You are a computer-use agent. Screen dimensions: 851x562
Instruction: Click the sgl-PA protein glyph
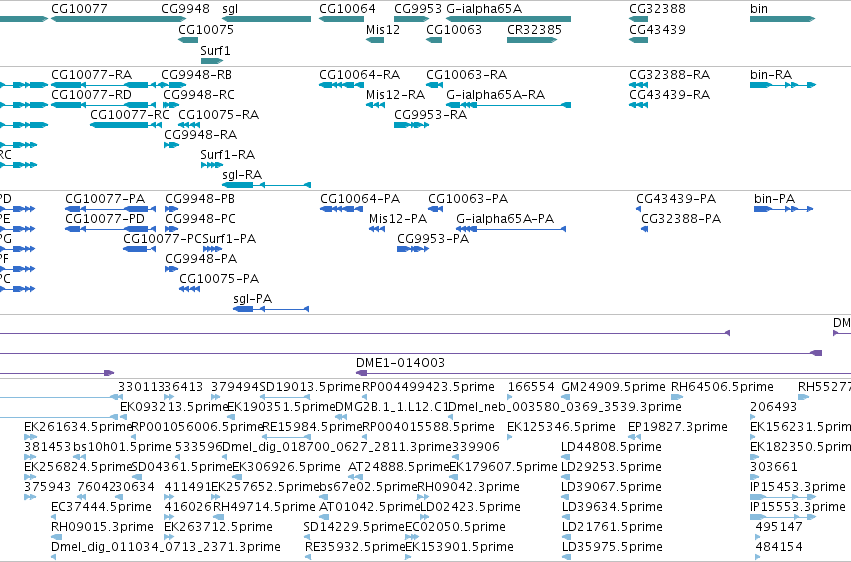(271, 309)
